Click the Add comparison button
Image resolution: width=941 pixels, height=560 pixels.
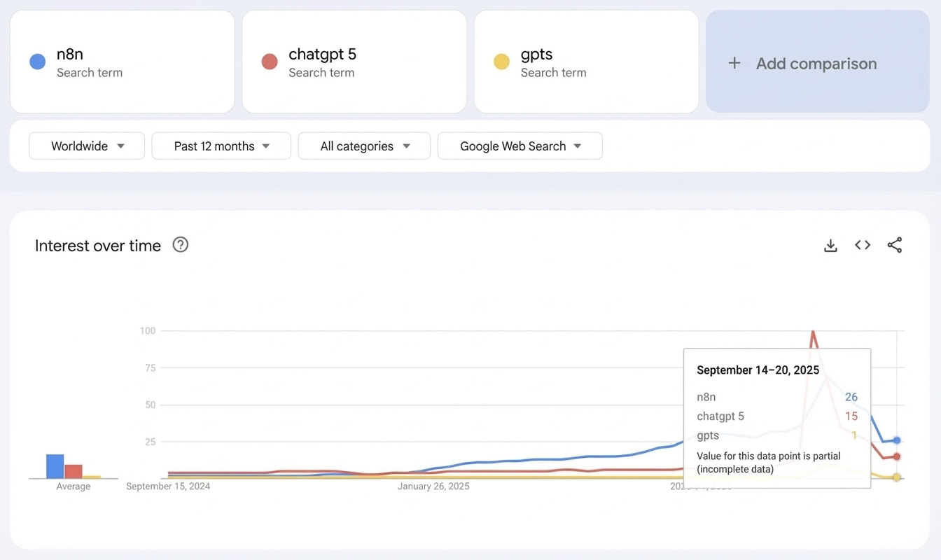tap(816, 64)
